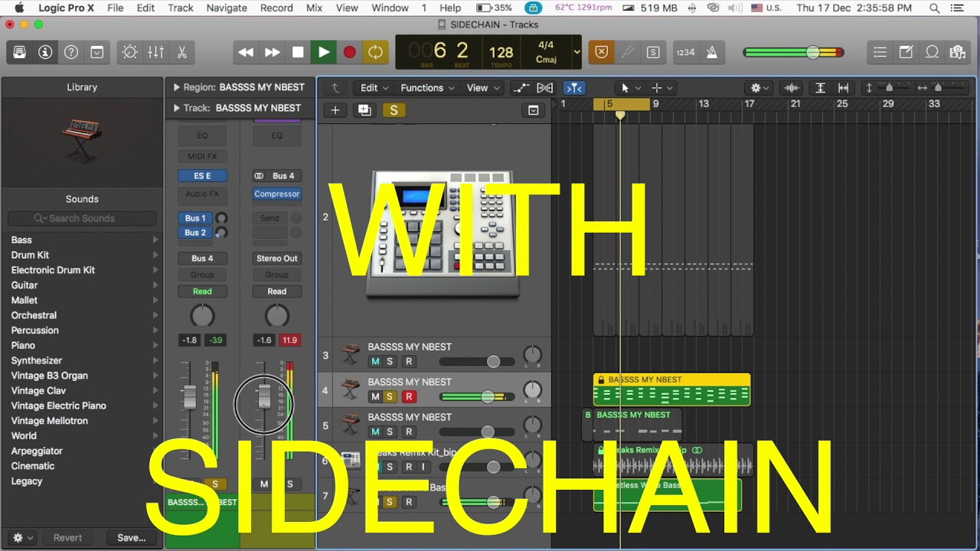This screenshot has width=980, height=551.
Task: Start playback with Play button
Action: click(x=324, y=52)
